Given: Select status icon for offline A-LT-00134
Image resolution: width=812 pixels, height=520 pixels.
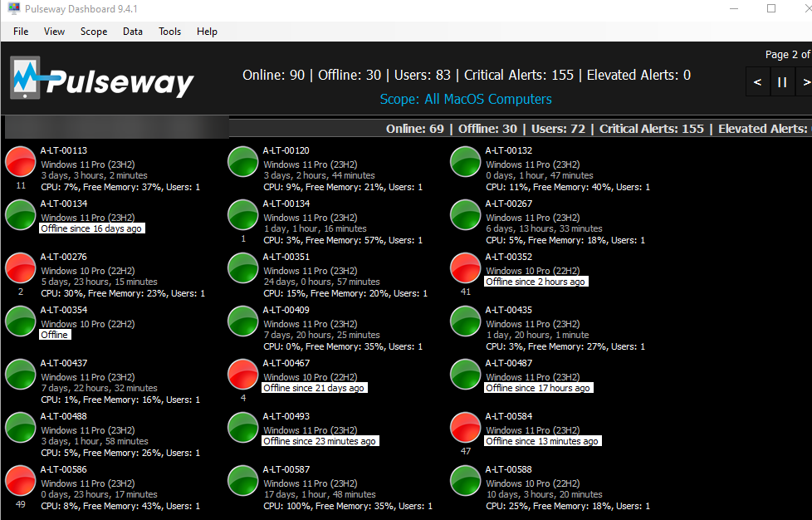Looking at the screenshot, I should click(x=20, y=214).
